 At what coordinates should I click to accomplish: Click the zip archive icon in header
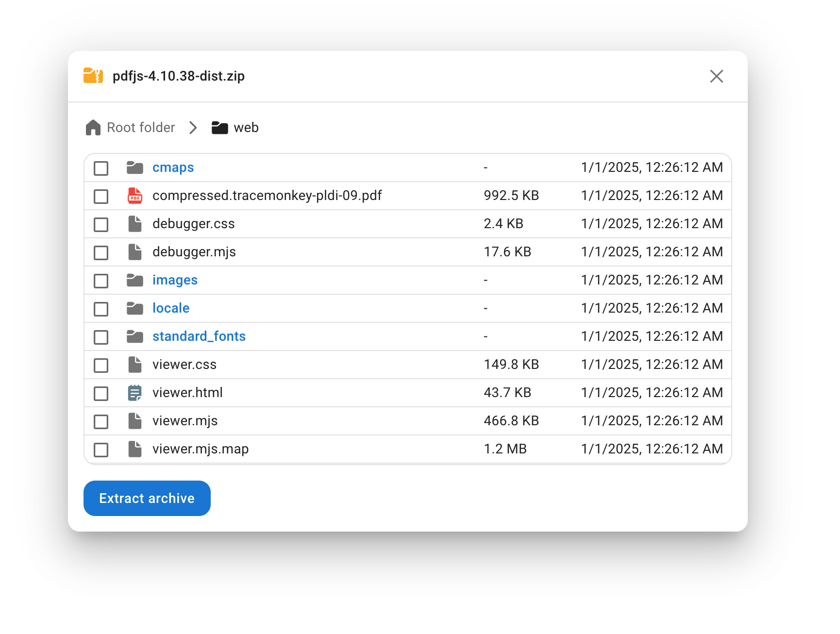click(93, 76)
